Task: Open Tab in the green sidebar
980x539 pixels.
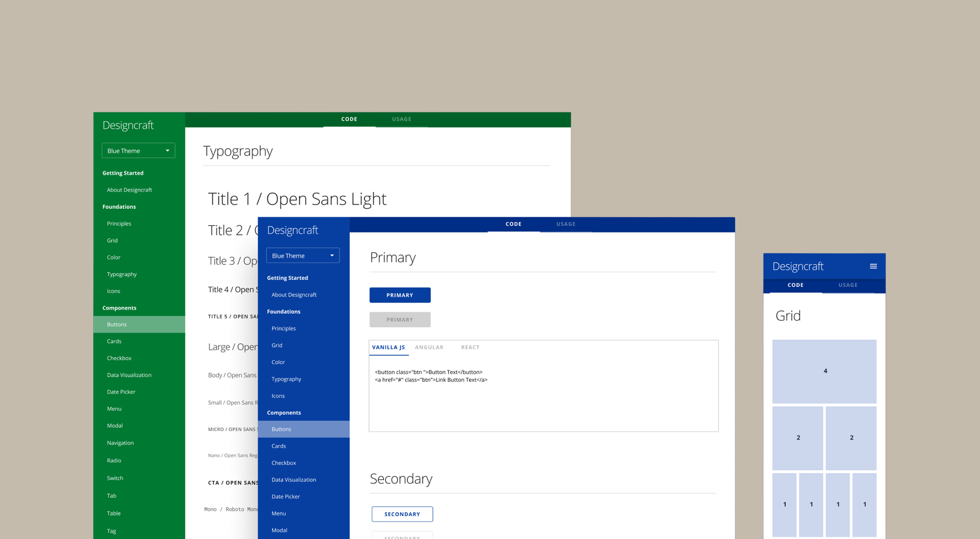Action: (x=112, y=496)
